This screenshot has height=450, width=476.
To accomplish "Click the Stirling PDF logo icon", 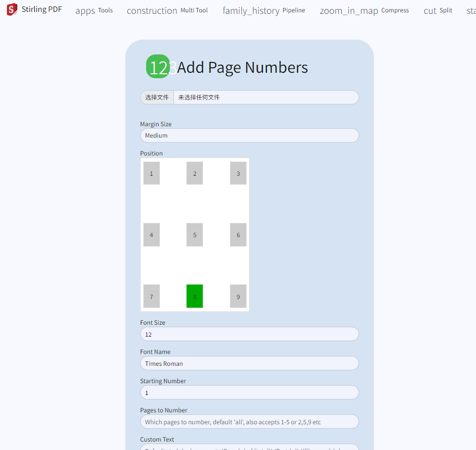I will [x=12, y=9].
